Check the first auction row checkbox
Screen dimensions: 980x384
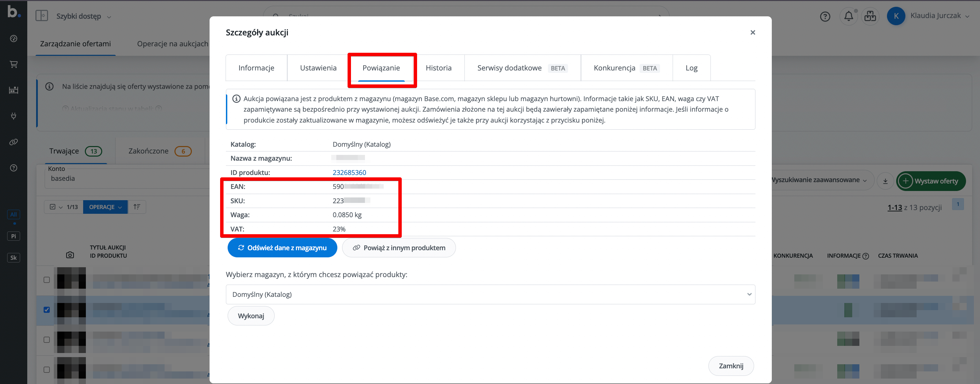click(x=47, y=280)
